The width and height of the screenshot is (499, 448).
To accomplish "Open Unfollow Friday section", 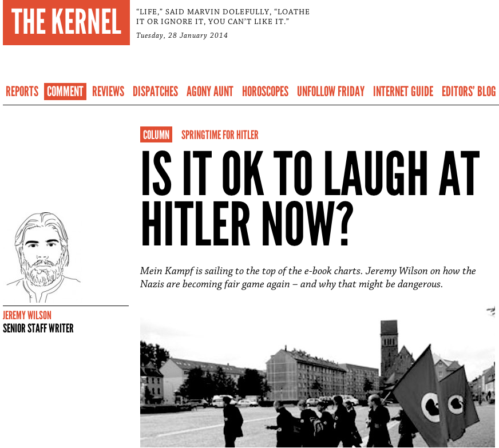I will point(331,92).
